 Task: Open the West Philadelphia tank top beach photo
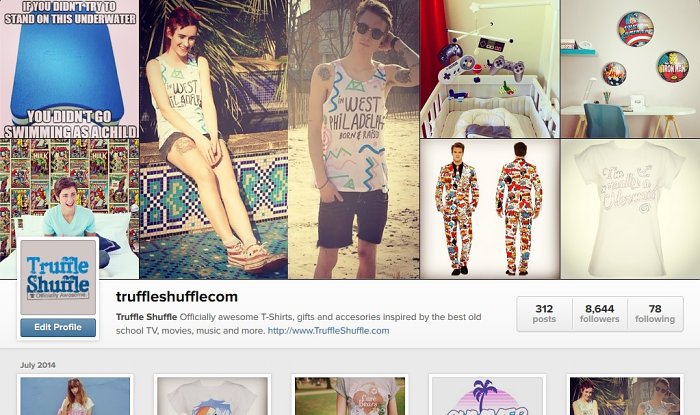click(354, 139)
